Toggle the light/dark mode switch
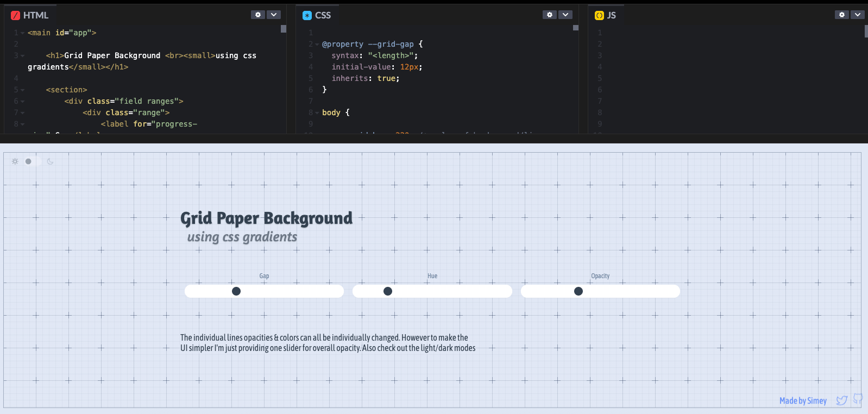This screenshot has height=414, width=868. (33, 161)
